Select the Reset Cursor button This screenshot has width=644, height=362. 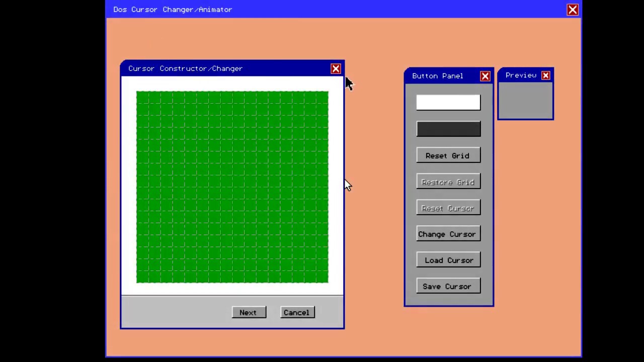[448, 208]
